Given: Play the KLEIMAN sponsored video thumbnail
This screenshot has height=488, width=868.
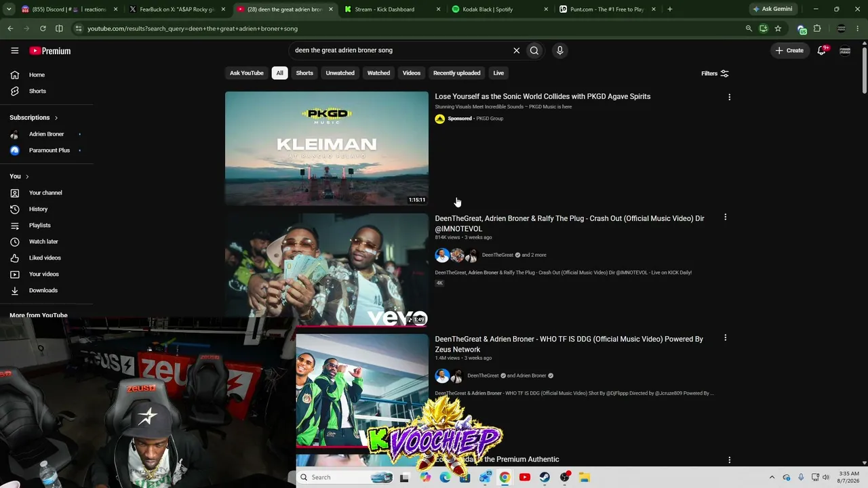Looking at the screenshot, I should (x=327, y=148).
